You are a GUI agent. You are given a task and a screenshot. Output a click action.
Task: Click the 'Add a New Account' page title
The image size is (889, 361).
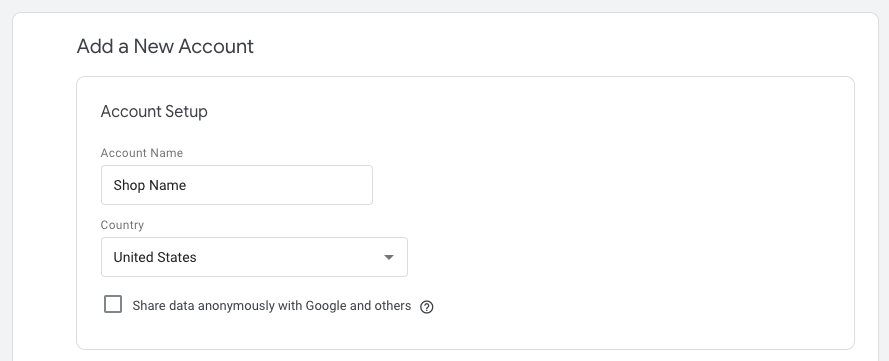coord(165,46)
